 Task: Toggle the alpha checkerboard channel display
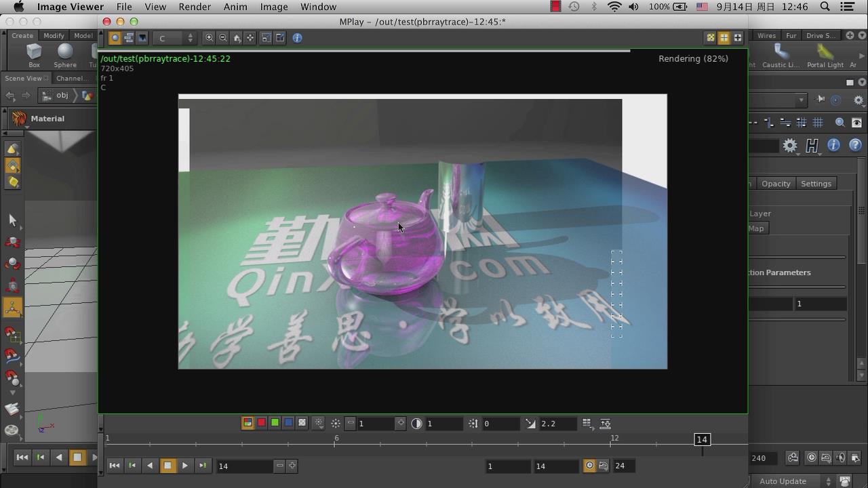point(302,423)
